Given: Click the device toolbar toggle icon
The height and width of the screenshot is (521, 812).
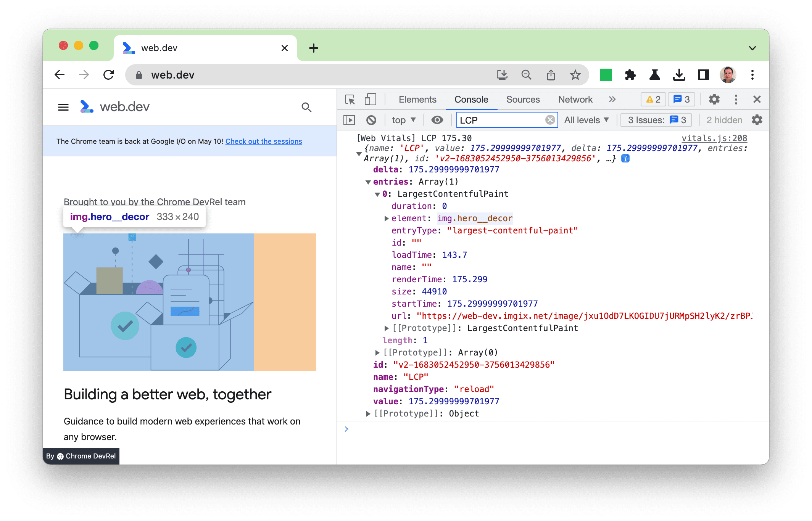Looking at the screenshot, I should 370,99.
